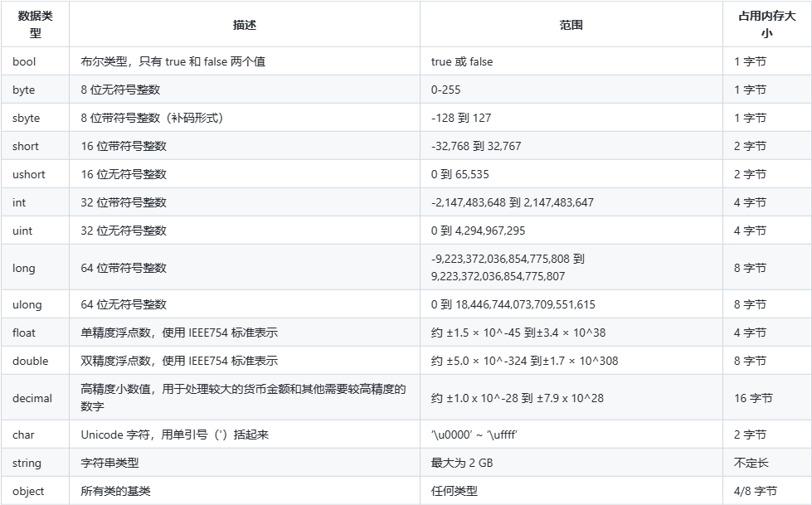
Task: Click the description '双精度浮点数，使用 IEEE754 标准表示'
Action: coord(179,361)
